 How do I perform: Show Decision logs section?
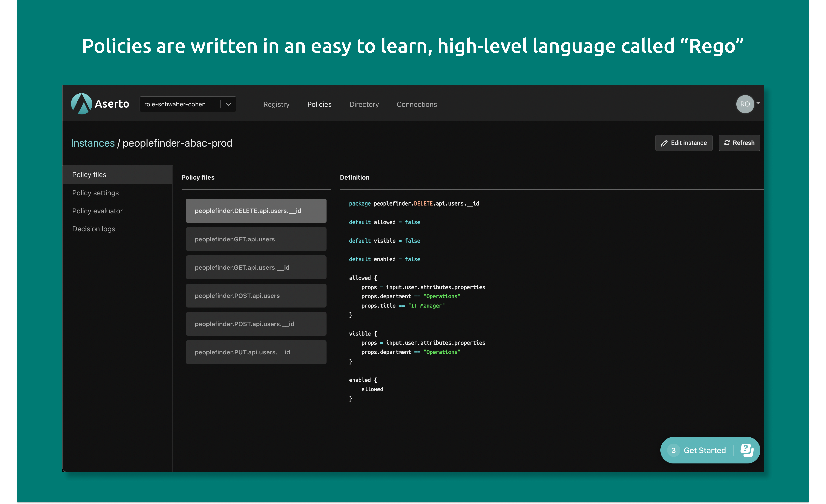(93, 229)
